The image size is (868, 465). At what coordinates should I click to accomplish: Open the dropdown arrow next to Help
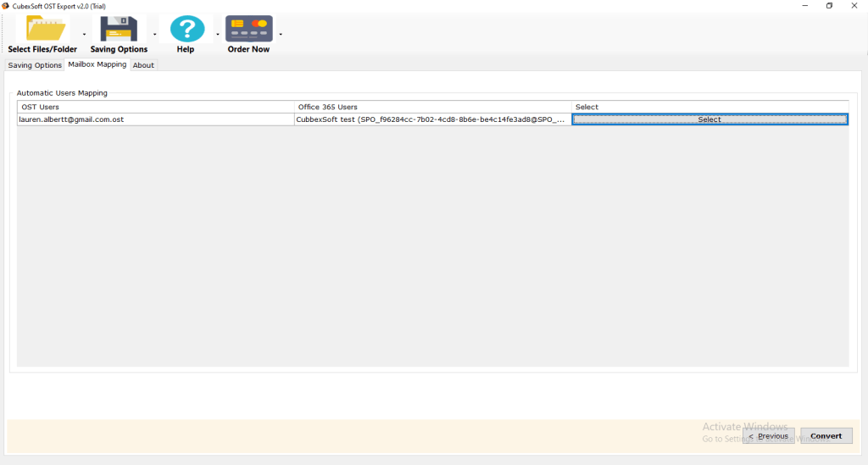coord(218,35)
